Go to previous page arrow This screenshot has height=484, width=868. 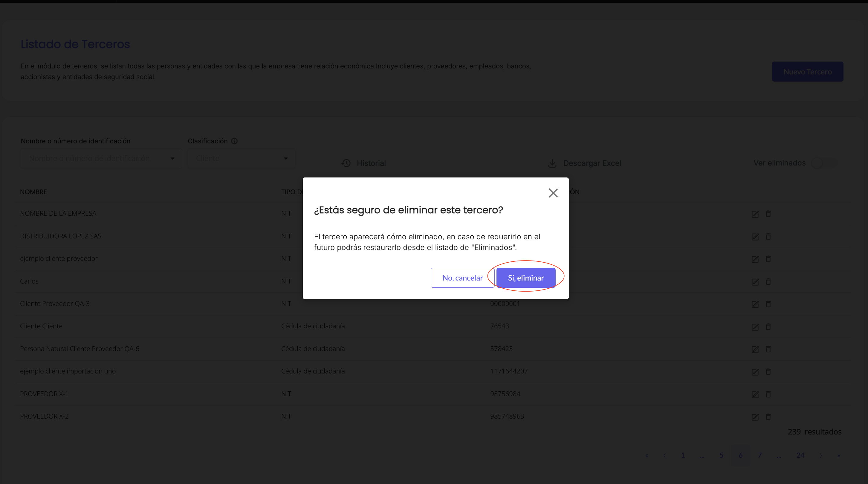pyautogui.click(x=664, y=455)
